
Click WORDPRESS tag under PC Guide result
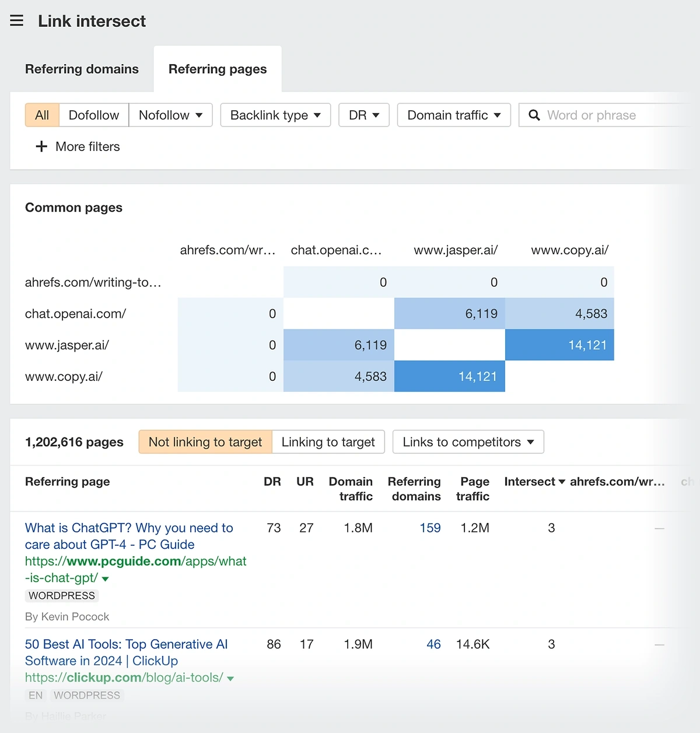point(62,595)
